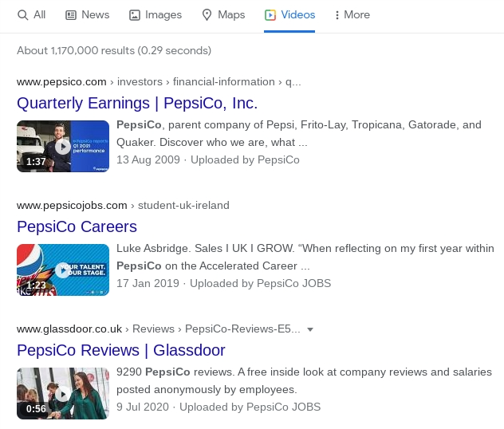Open the Quarterly Earnings PepsiCo link
Viewport: 504px width, 429px height.
137,103
